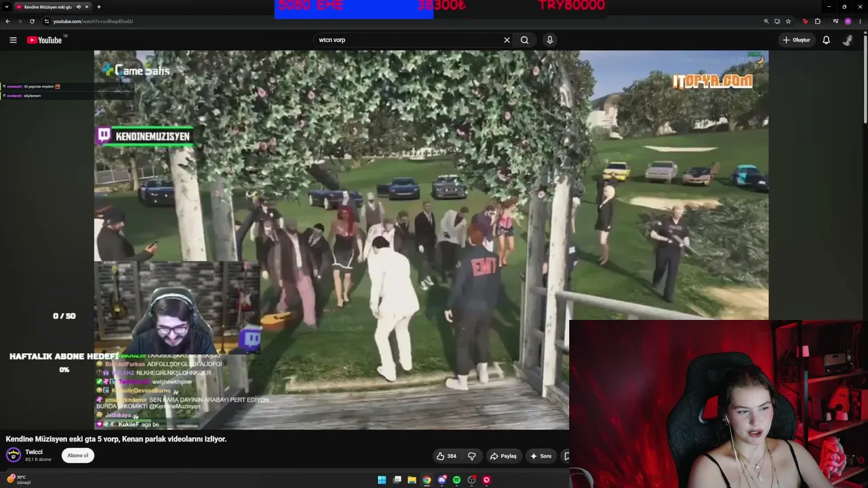This screenshot has width=868, height=488.
Task: Reload the YouTube page
Action: (32, 21)
